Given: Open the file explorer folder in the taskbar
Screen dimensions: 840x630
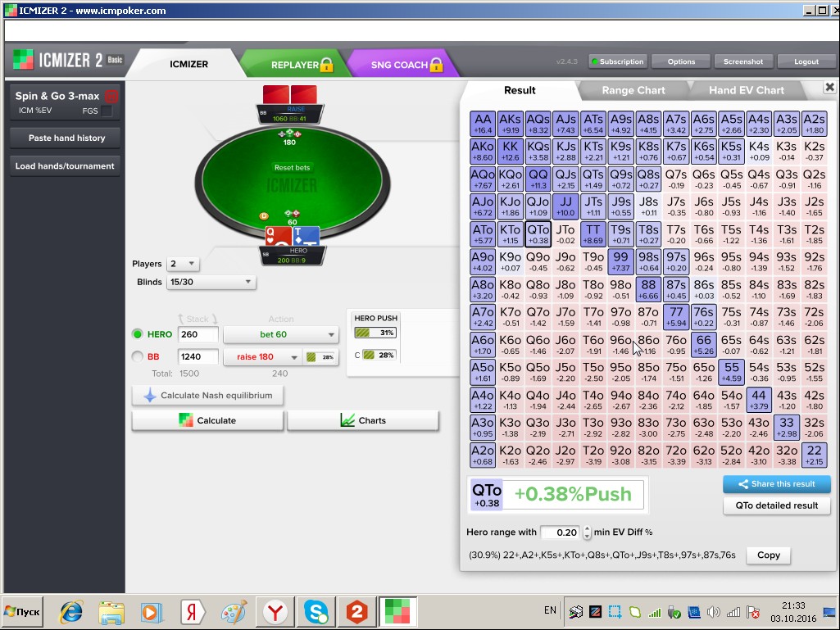Looking at the screenshot, I should (111, 611).
